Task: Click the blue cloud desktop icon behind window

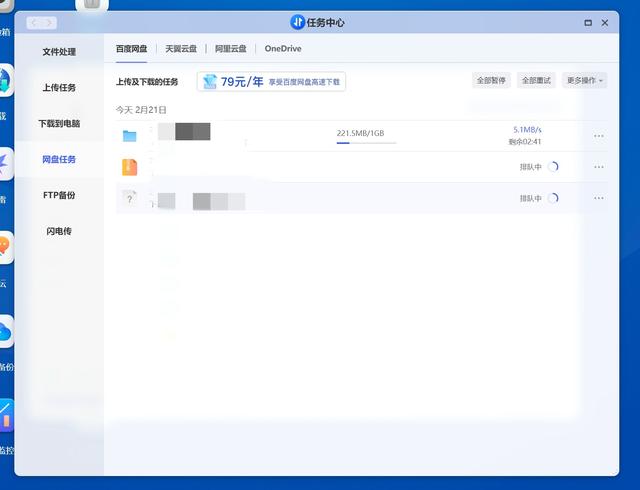Action: 5,332
